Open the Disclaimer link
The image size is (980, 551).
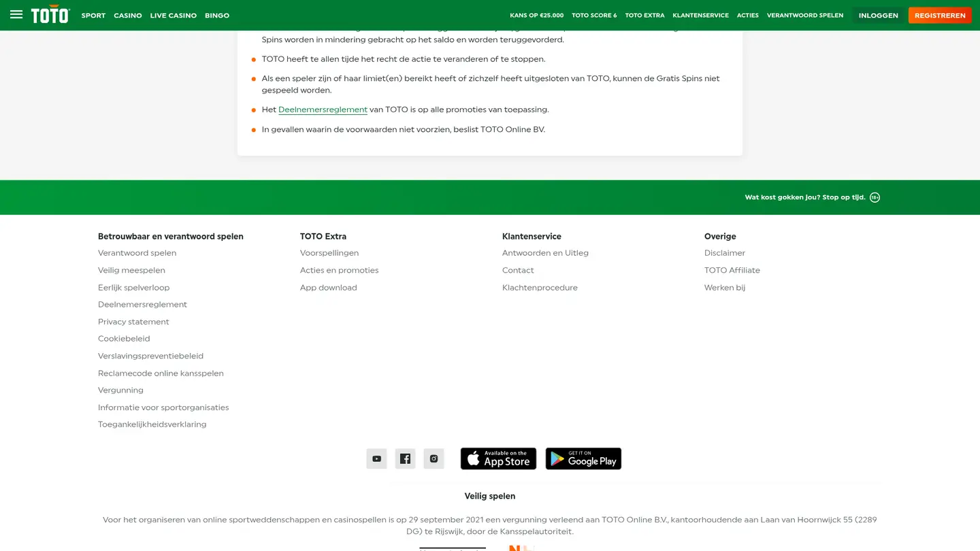725,253
